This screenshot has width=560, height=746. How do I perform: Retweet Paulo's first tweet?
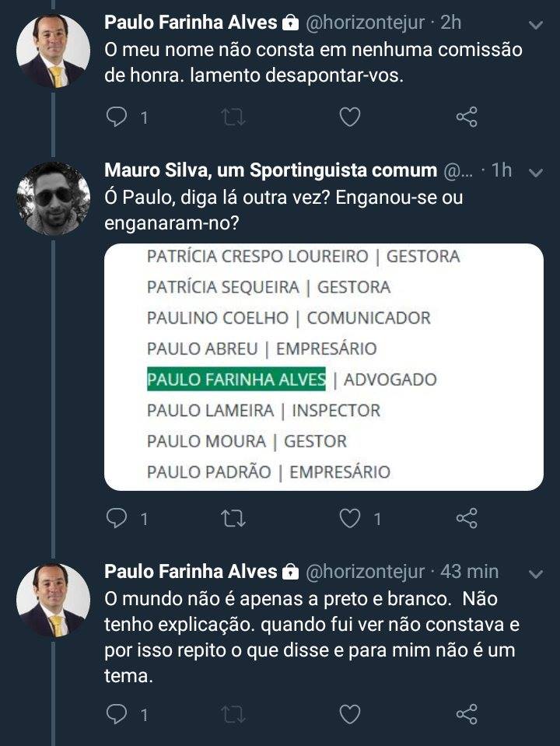232,117
